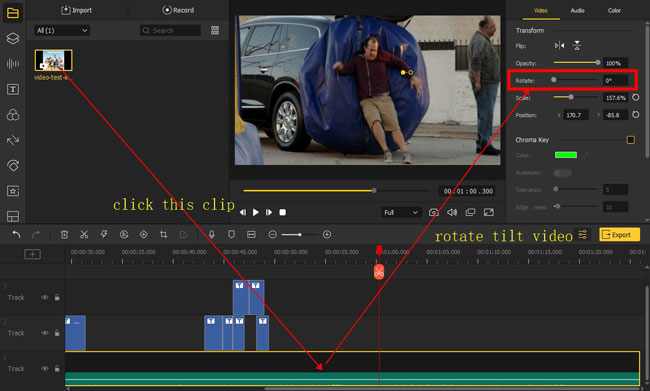Viewport: 650px width, 391px height.
Task: Add a new track with plus button
Action: pyautogui.click(x=32, y=254)
